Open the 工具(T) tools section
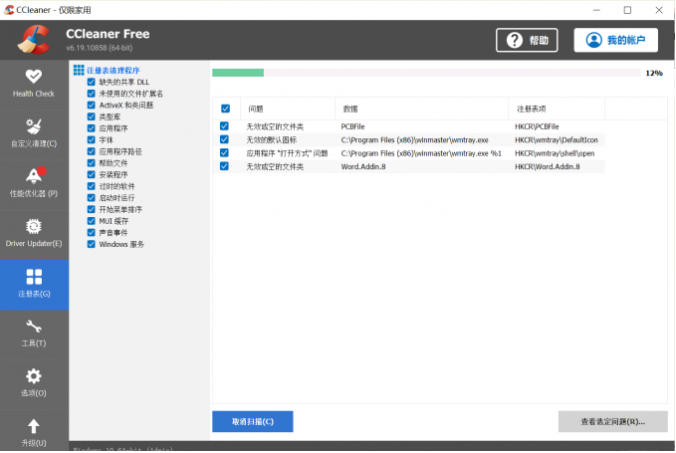676x453 pixels. pos(34,333)
